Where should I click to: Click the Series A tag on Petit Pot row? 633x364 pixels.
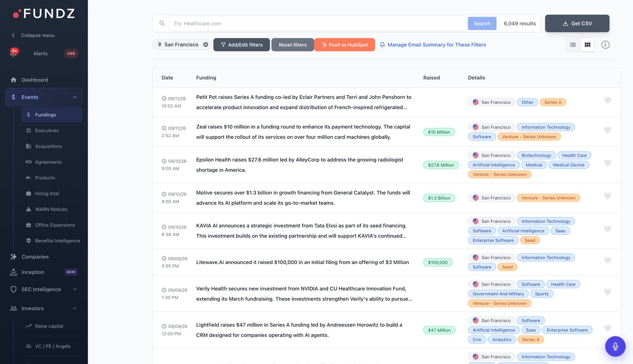point(553,103)
